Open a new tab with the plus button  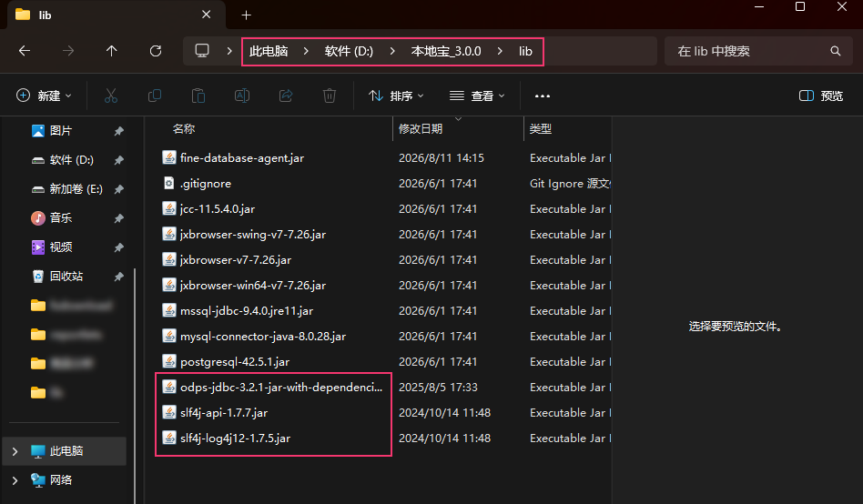coord(246,15)
